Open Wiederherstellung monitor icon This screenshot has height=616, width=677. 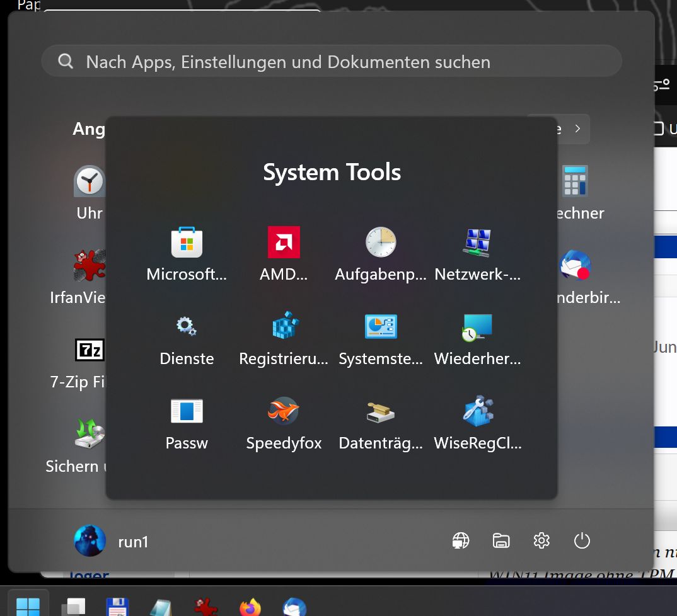click(477, 328)
